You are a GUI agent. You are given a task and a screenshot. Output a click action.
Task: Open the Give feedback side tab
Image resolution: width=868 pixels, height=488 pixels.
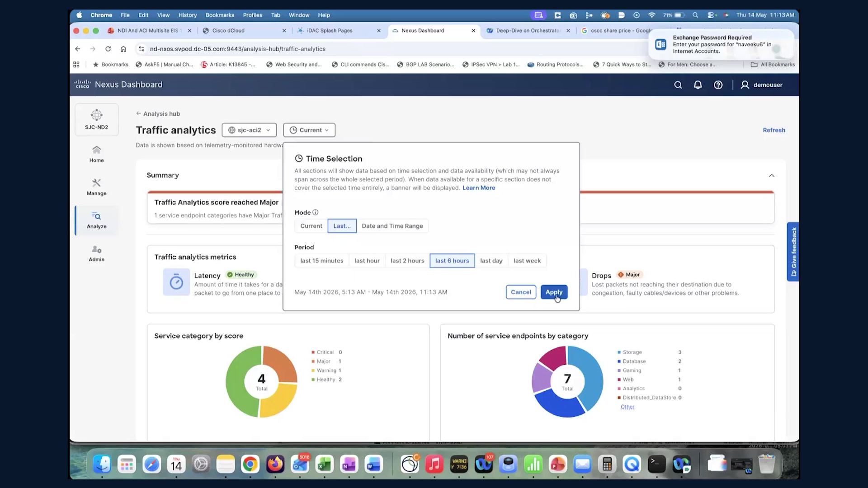click(793, 252)
